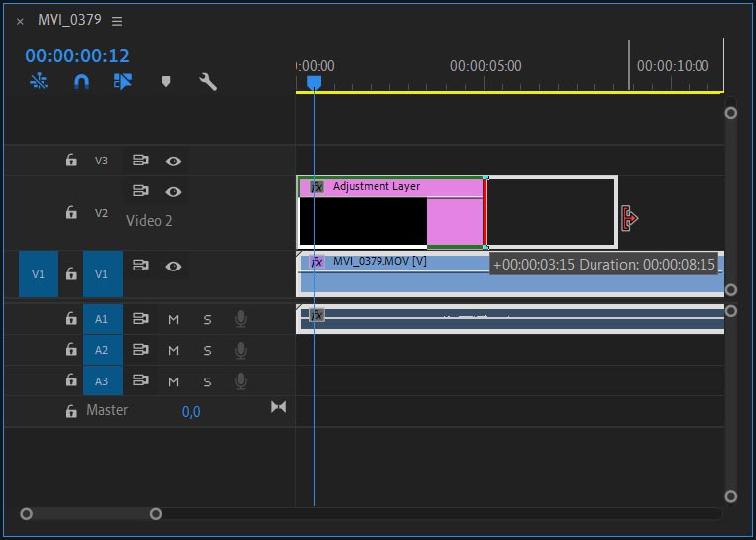Toggle A3 track targeting button

(103, 380)
